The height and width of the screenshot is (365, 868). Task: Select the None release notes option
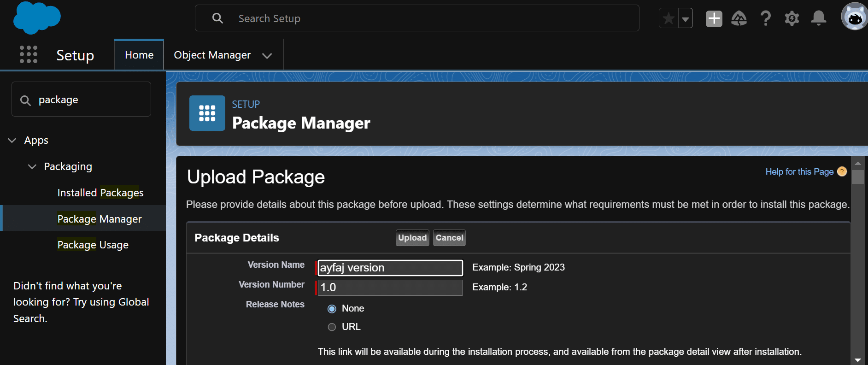tap(332, 309)
